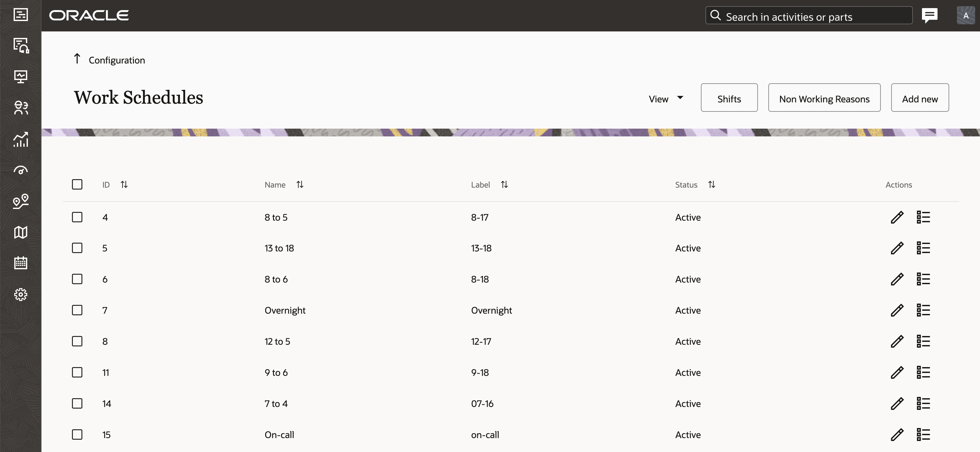Viewport: 980px width, 452px height.
Task: Sort table by Name column
Action: tap(300, 184)
